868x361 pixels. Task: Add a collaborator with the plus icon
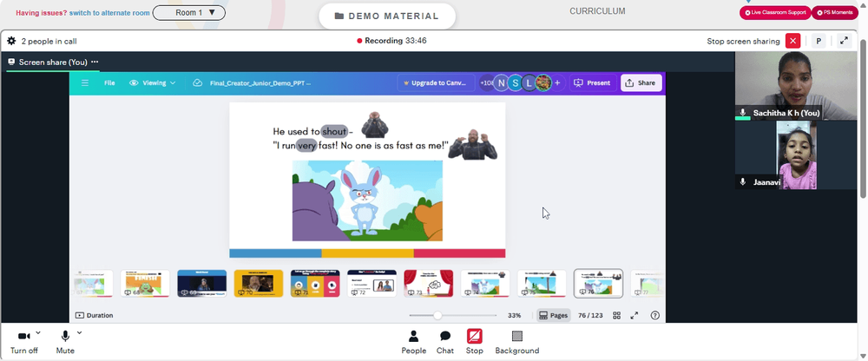pyautogui.click(x=557, y=83)
